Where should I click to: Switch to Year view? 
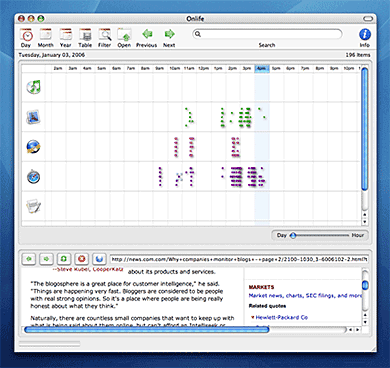click(65, 37)
